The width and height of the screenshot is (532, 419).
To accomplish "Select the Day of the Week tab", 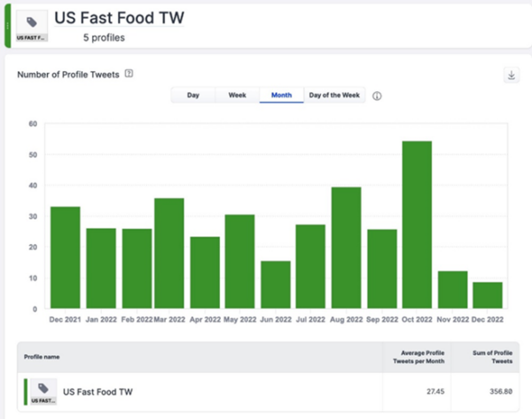I will (x=333, y=95).
